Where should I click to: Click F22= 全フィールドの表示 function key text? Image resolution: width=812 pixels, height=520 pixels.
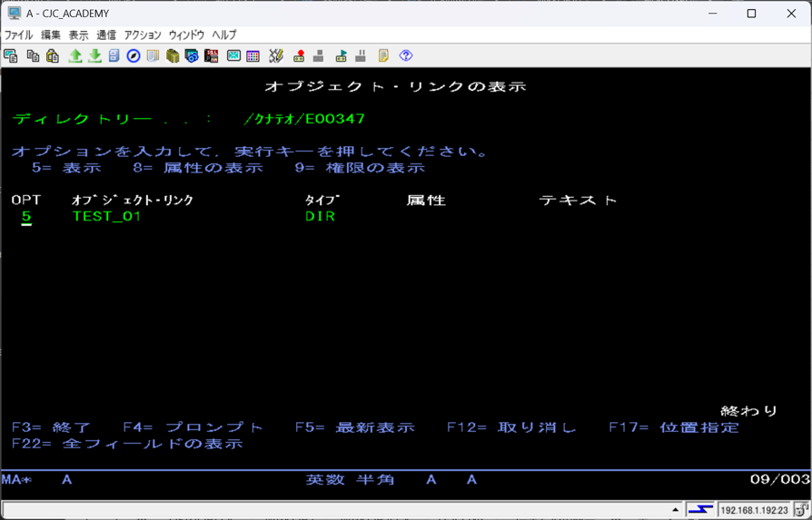127,444
